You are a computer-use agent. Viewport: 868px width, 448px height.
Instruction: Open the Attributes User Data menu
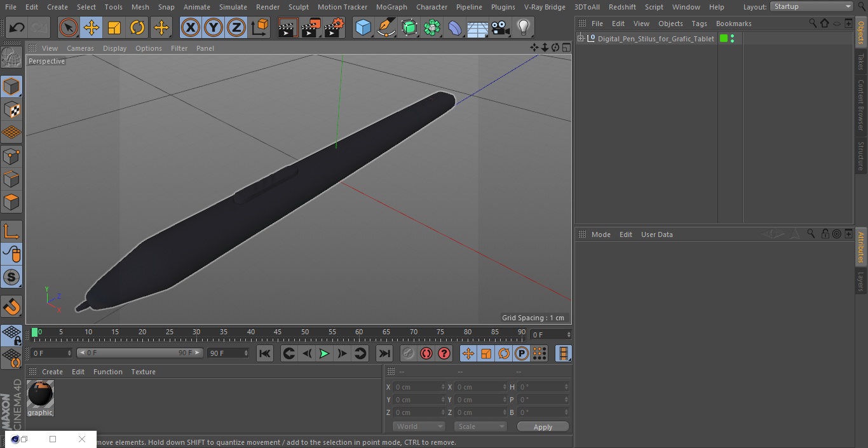[656, 234]
